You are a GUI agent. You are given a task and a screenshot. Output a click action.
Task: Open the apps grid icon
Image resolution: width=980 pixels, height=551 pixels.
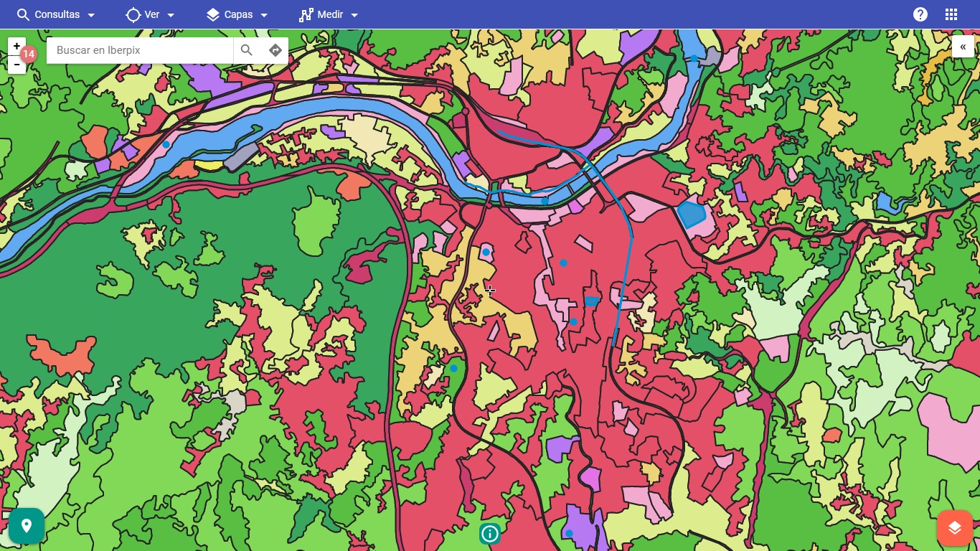(x=951, y=14)
